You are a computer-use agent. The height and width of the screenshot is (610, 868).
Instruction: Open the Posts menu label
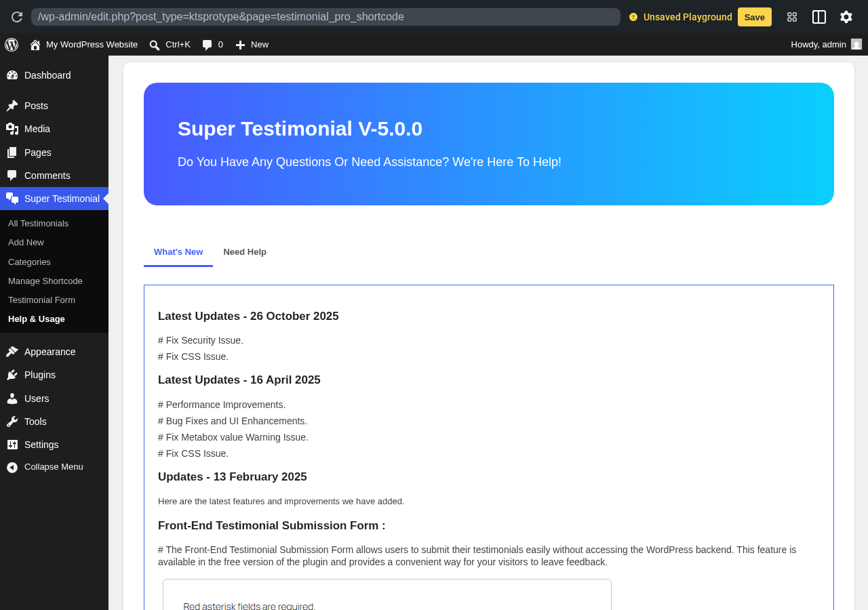36,106
